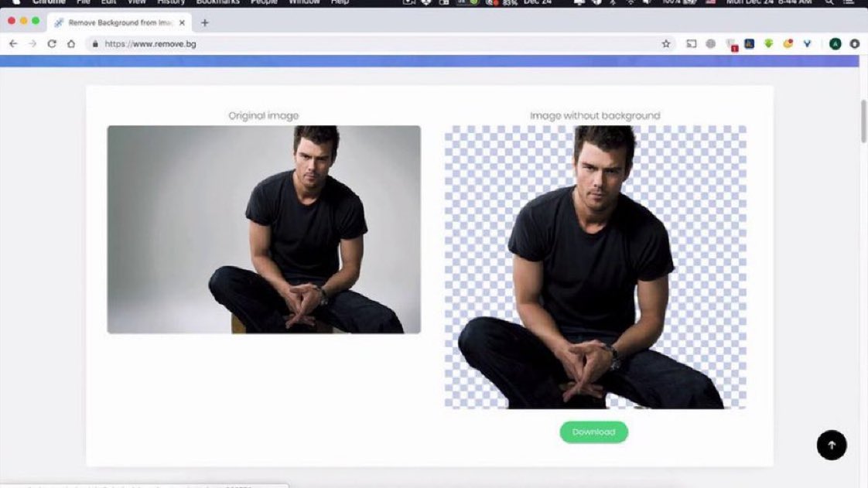Viewport: 868px width, 488px height.
Task: Close the Remove Background tab
Action: pyautogui.click(x=182, y=22)
